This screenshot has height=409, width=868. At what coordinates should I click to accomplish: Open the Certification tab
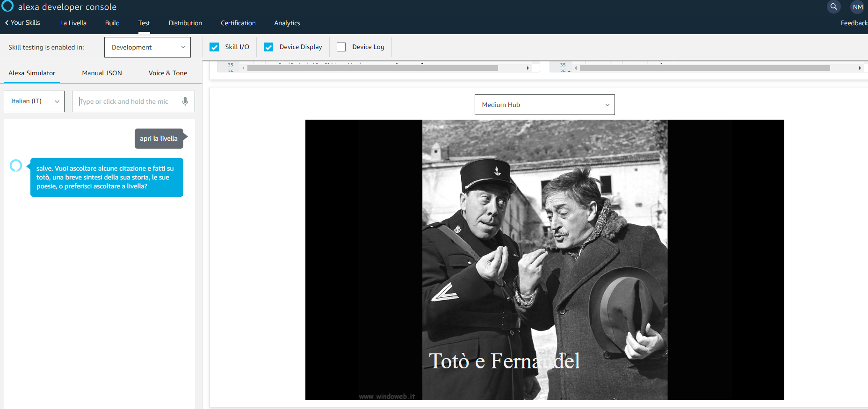pos(238,23)
